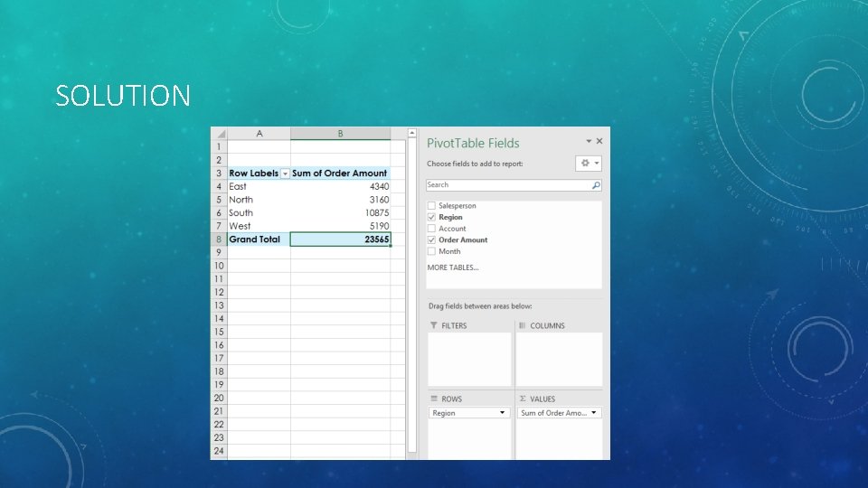This screenshot has width=868, height=488.
Task: Select the cell with value 3160
Action: tap(341, 200)
